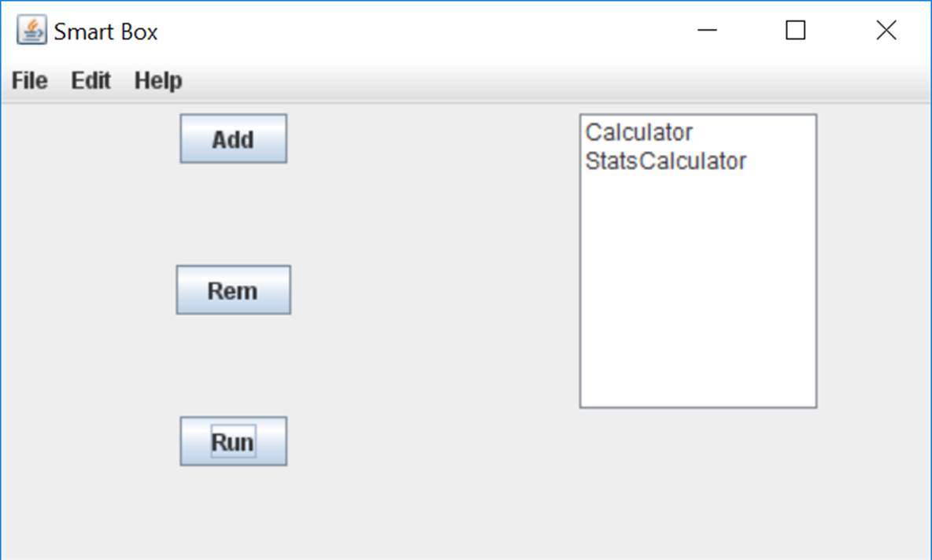Minimize the Smart Box window
The height and width of the screenshot is (560, 932).
pyautogui.click(x=707, y=30)
